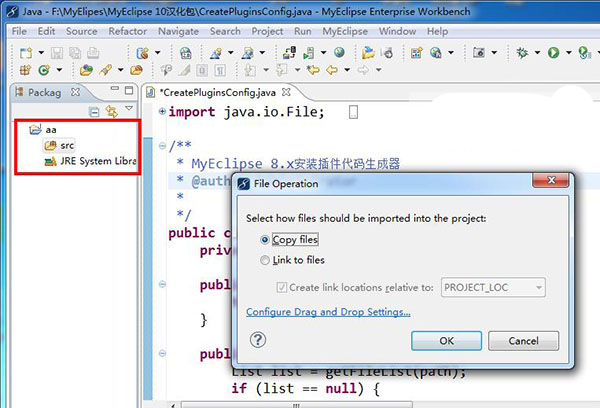Open the Edit menu

[x=46, y=31]
